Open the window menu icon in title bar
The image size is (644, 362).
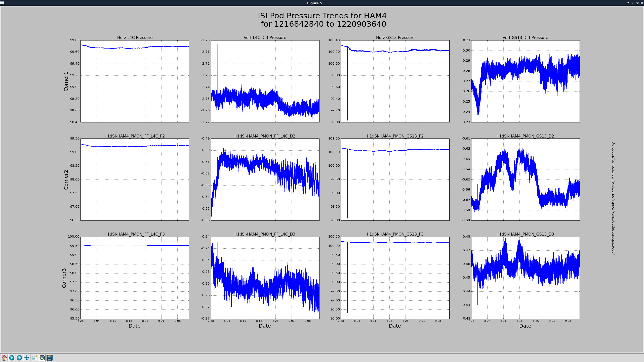click(x=2, y=3)
